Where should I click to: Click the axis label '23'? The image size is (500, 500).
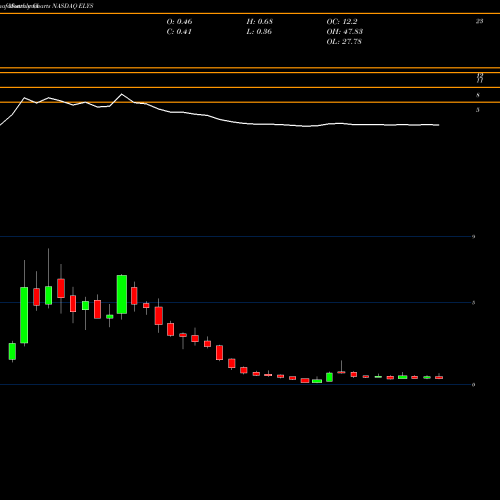click(x=479, y=21)
